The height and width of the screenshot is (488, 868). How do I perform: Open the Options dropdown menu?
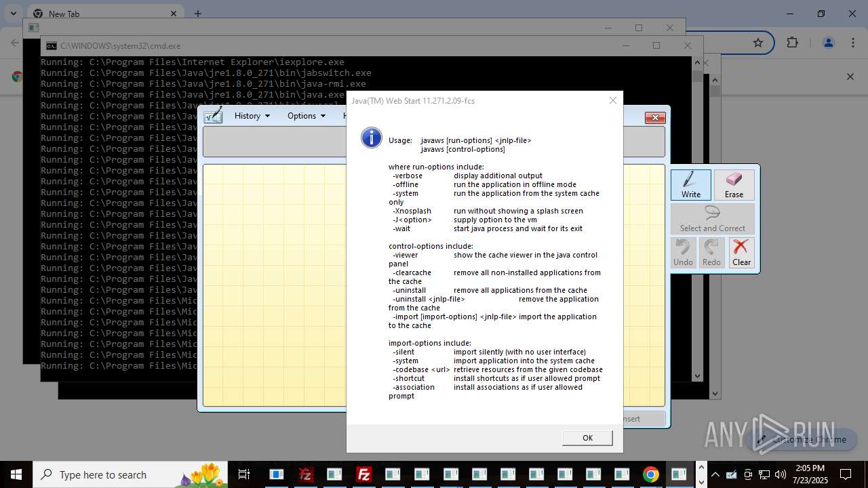point(307,115)
